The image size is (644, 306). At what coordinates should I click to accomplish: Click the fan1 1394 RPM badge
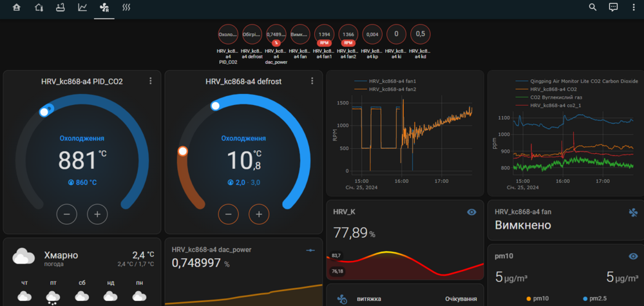point(325,35)
